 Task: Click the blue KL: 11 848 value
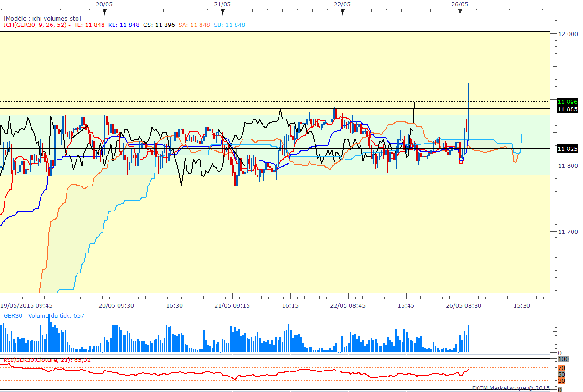[124, 25]
